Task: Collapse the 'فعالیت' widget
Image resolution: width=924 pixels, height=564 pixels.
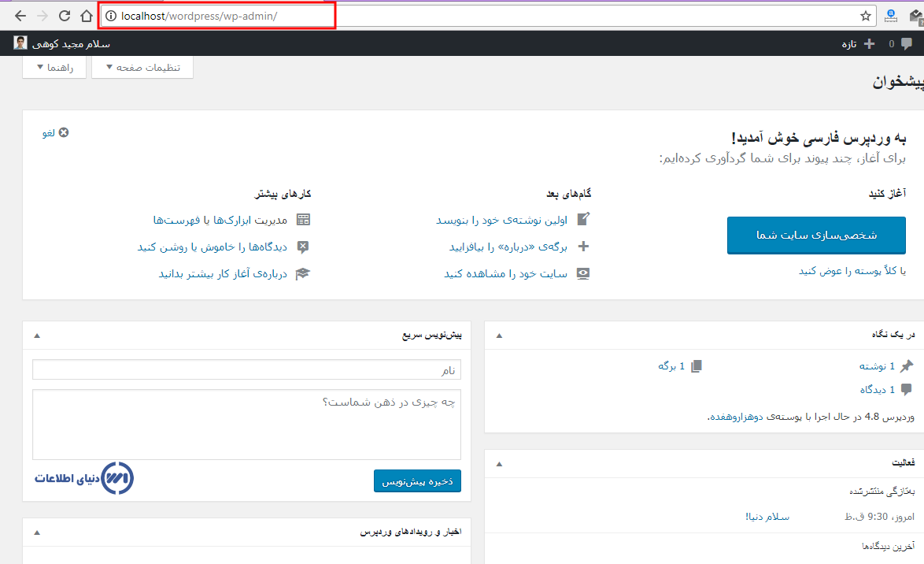Action: [497, 463]
